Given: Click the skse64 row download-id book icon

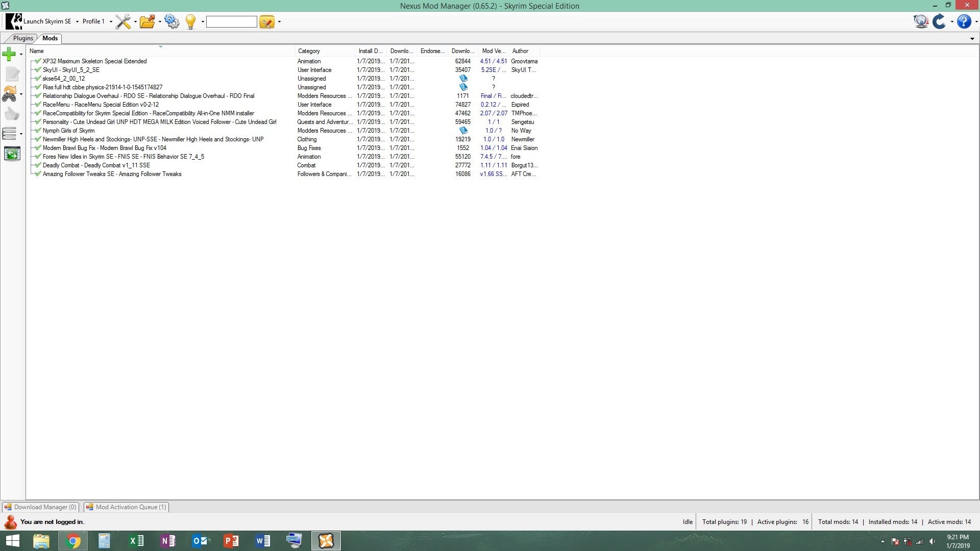Looking at the screenshot, I should coord(463,79).
